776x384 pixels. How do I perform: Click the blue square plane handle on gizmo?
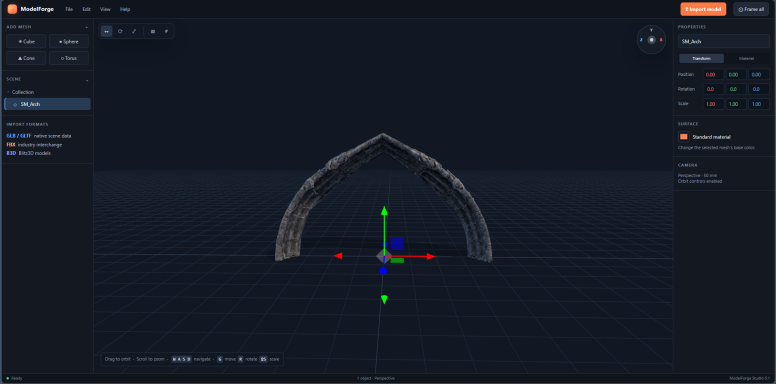pos(397,243)
